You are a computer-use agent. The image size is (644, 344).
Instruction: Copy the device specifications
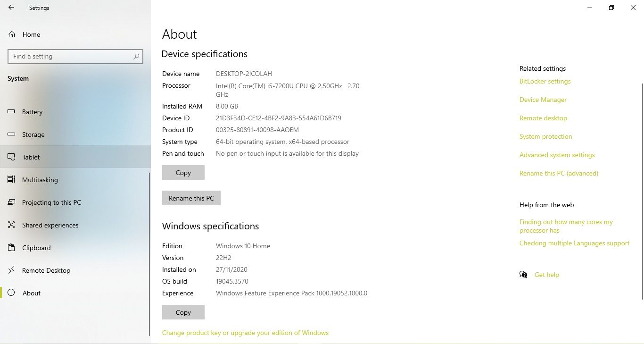click(183, 173)
